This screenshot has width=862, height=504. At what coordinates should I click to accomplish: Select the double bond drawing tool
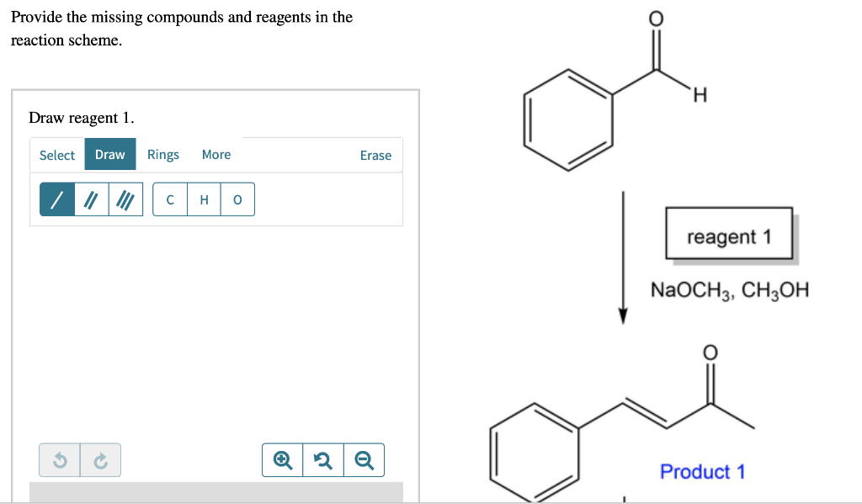click(93, 199)
